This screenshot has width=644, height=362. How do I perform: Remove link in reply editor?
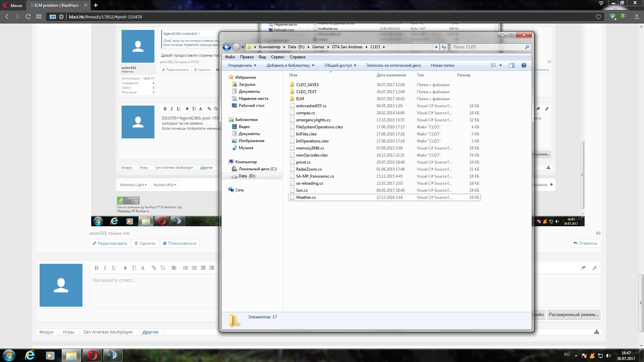click(x=163, y=268)
